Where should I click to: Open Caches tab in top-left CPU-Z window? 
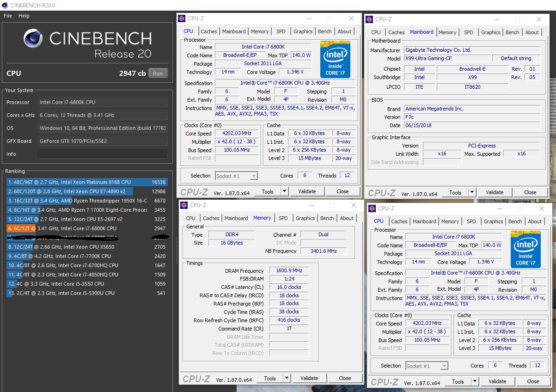(x=208, y=31)
